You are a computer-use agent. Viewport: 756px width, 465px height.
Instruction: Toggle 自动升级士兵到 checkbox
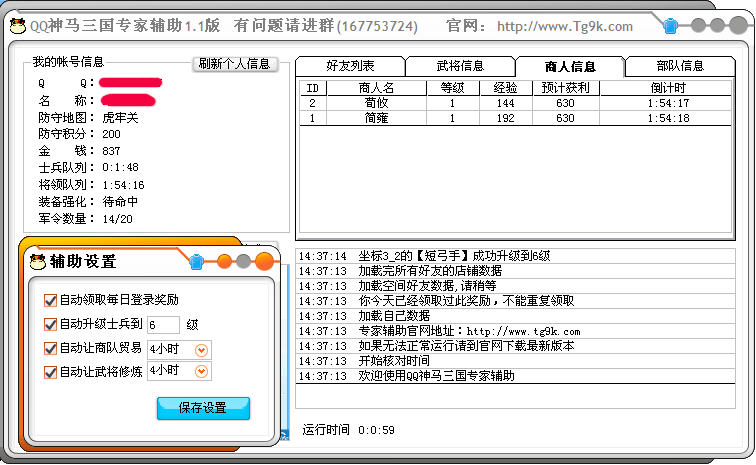[x=50, y=324]
